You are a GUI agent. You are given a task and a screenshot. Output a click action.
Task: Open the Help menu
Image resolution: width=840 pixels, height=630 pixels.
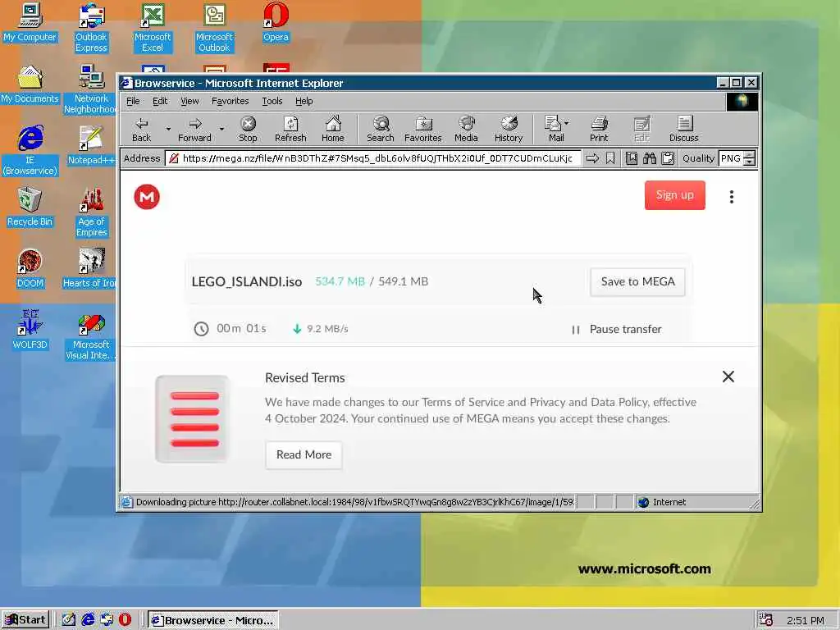[x=304, y=101]
